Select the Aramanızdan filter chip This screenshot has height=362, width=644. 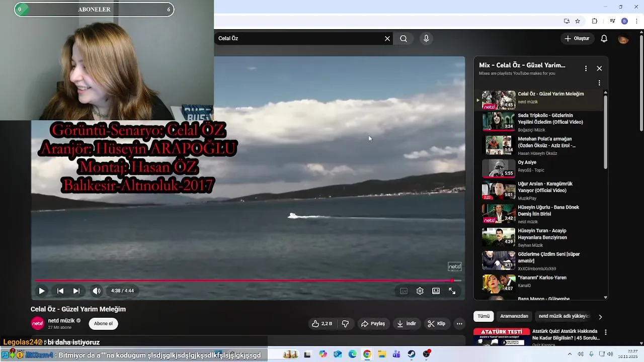coord(514,316)
